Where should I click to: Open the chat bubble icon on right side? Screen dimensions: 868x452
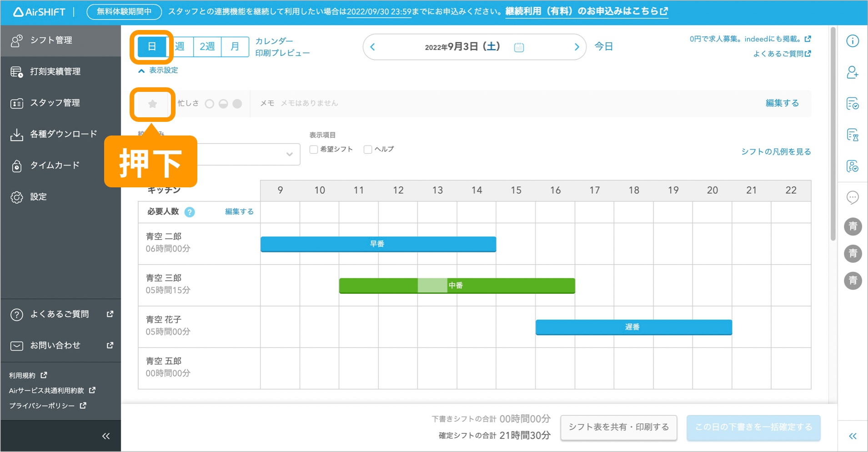(x=853, y=198)
